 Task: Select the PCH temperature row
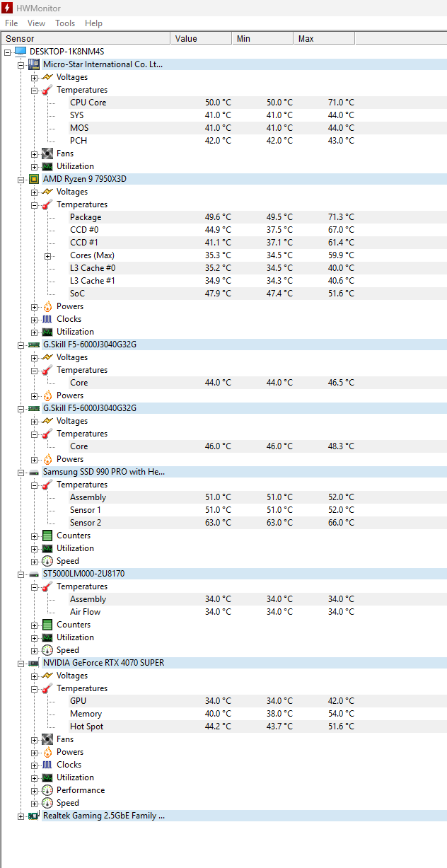pos(223,141)
